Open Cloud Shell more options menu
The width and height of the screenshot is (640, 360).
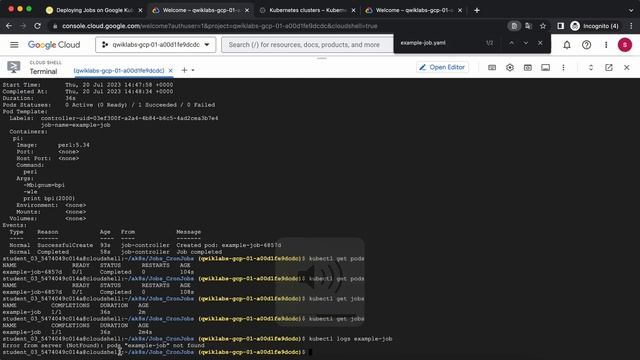point(563,68)
